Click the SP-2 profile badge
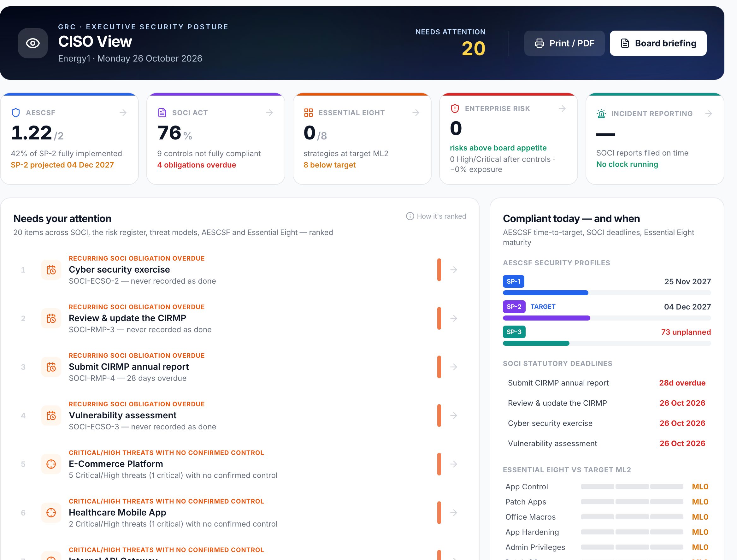 pyautogui.click(x=514, y=307)
